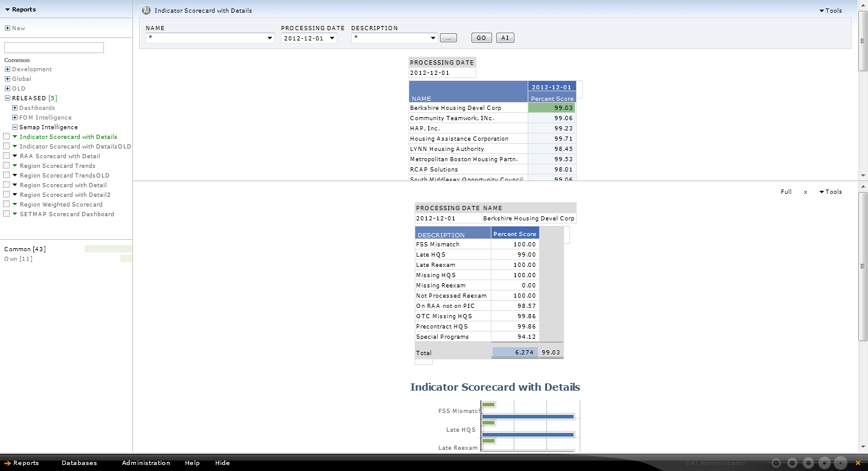Click the GO button

481,38
